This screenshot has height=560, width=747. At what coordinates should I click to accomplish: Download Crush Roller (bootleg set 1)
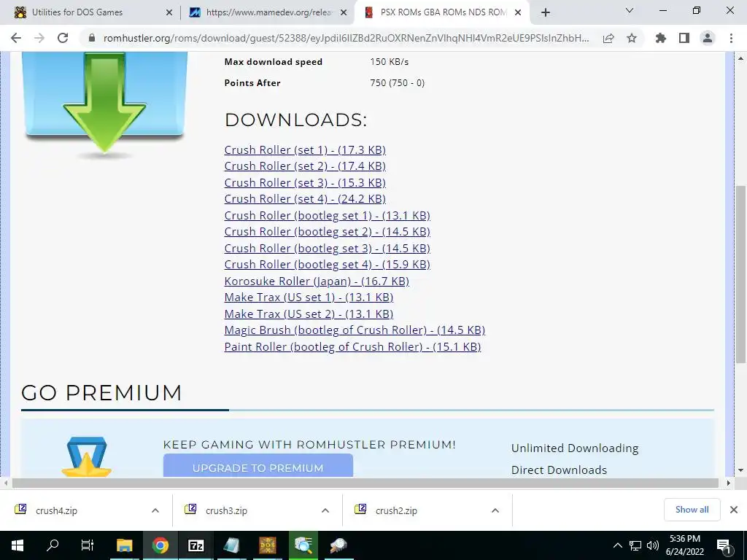pos(328,215)
